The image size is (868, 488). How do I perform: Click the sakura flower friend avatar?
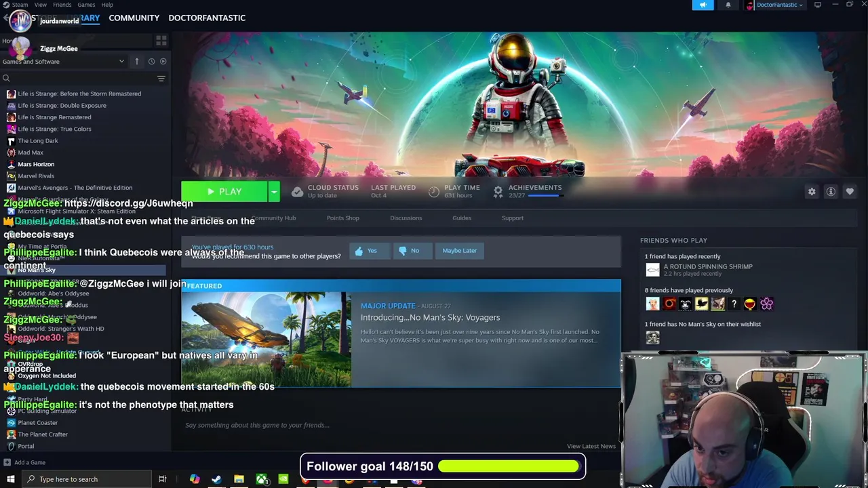pyautogui.click(x=766, y=304)
